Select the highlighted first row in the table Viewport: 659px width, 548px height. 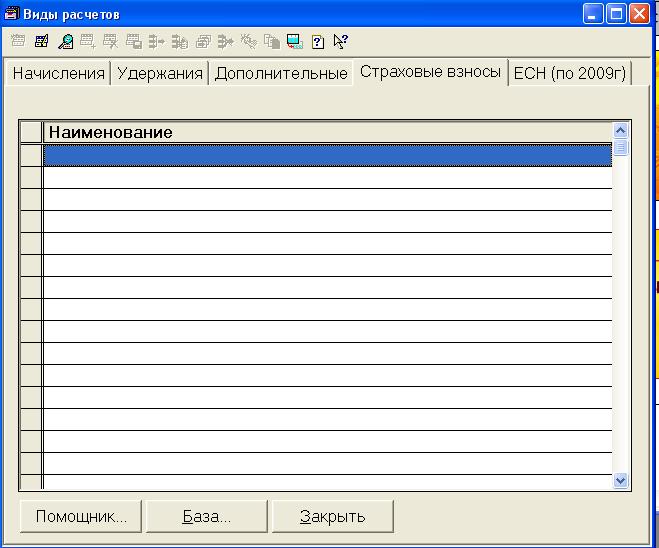(x=326, y=155)
